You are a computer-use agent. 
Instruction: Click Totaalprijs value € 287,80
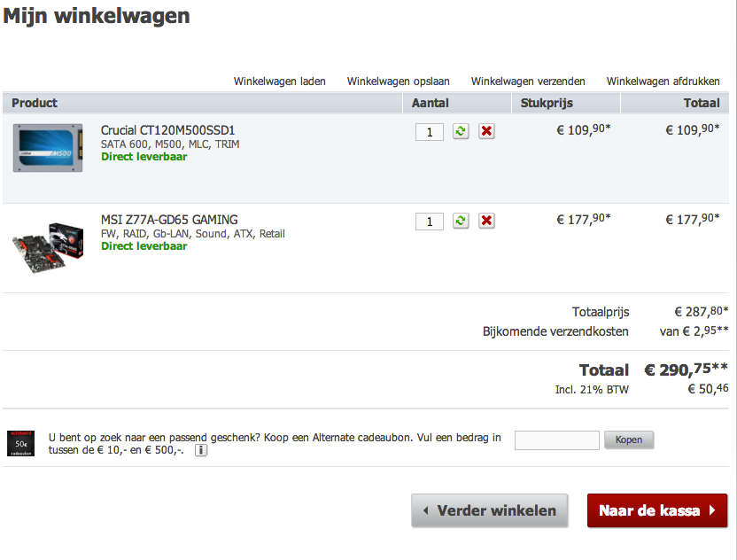702,311
